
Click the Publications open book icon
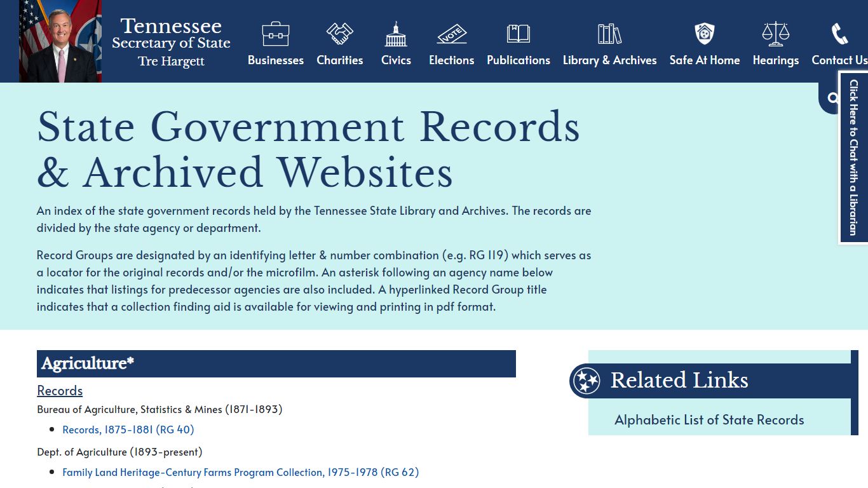[x=519, y=34]
